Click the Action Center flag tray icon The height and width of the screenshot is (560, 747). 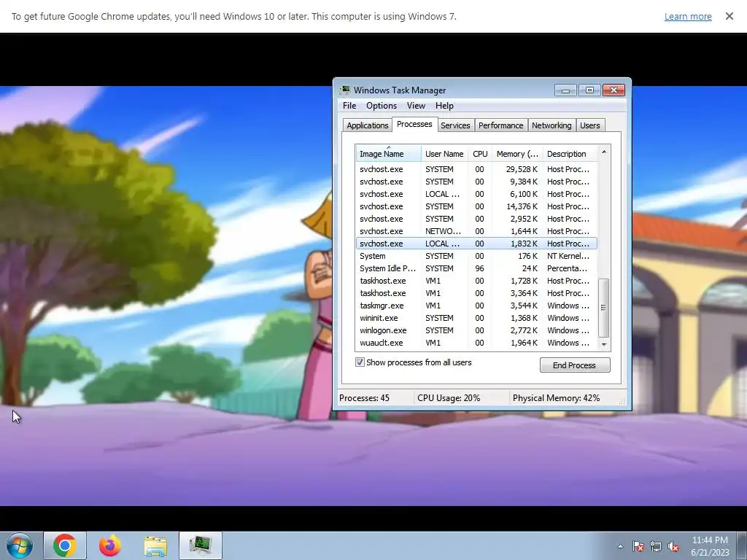(638, 546)
